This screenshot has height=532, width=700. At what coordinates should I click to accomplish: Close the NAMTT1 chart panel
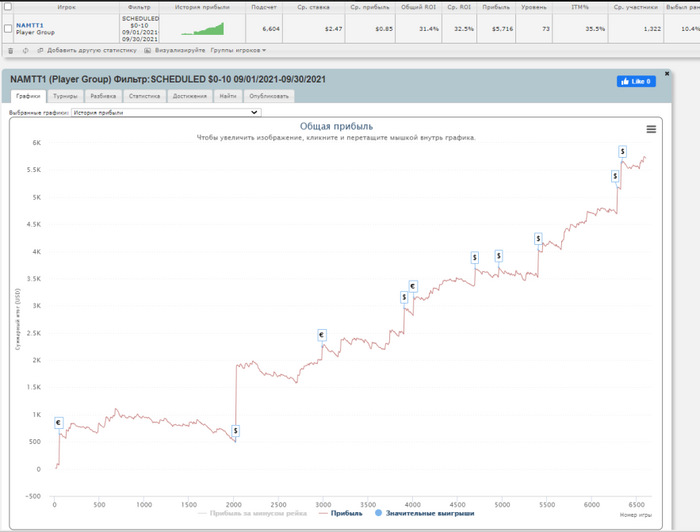point(667,73)
